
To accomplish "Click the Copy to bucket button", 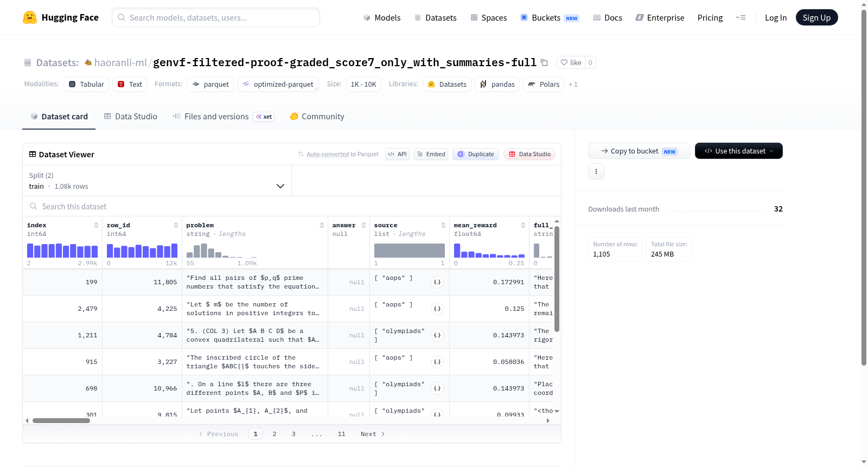I will click(x=639, y=151).
